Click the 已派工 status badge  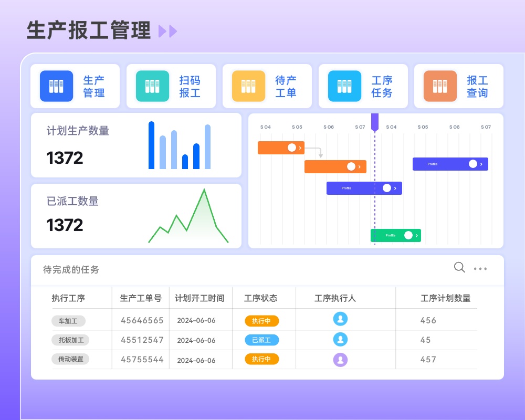(x=261, y=340)
